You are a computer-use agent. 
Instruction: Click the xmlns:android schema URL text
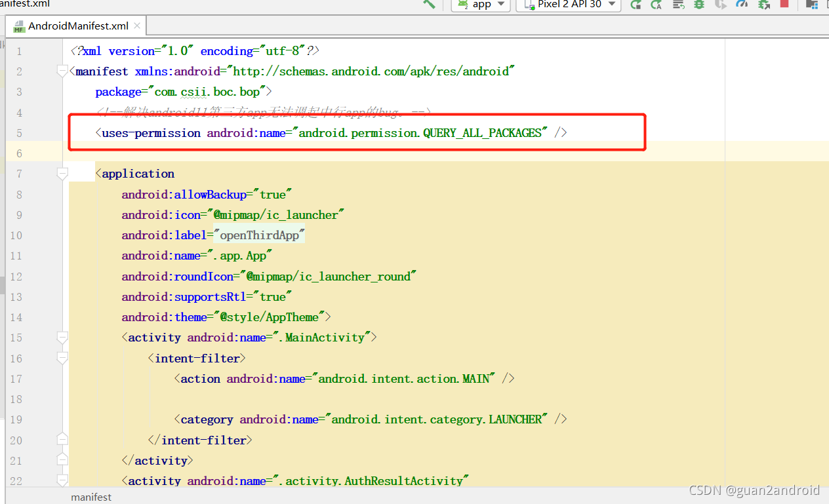point(370,71)
